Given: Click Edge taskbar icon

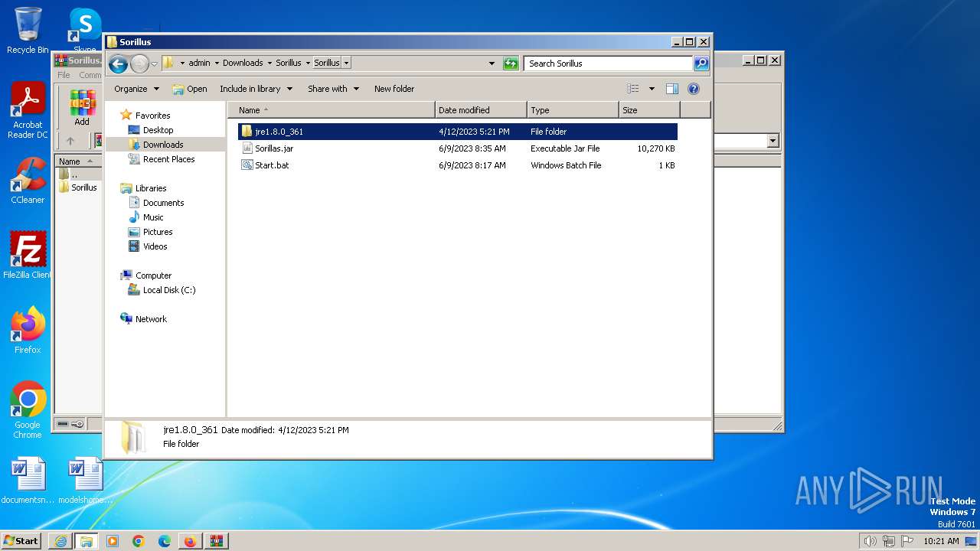Looking at the screenshot, I should (x=165, y=541).
